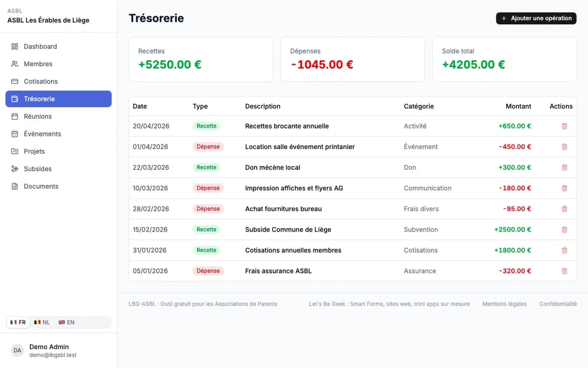Click trash icon for Achat fournitures bureau
The image size is (588, 368).
pyautogui.click(x=564, y=209)
